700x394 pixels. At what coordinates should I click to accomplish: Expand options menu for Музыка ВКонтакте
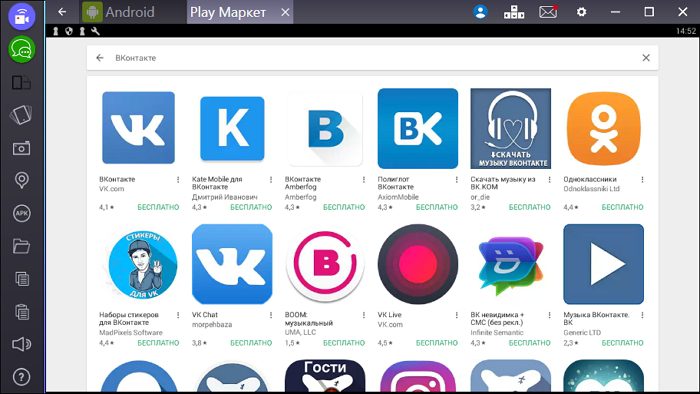coord(642,315)
